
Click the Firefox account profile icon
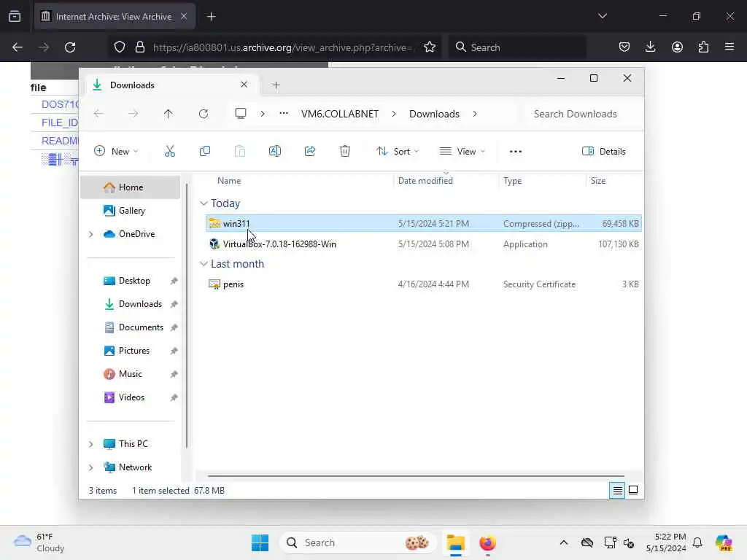point(677,47)
